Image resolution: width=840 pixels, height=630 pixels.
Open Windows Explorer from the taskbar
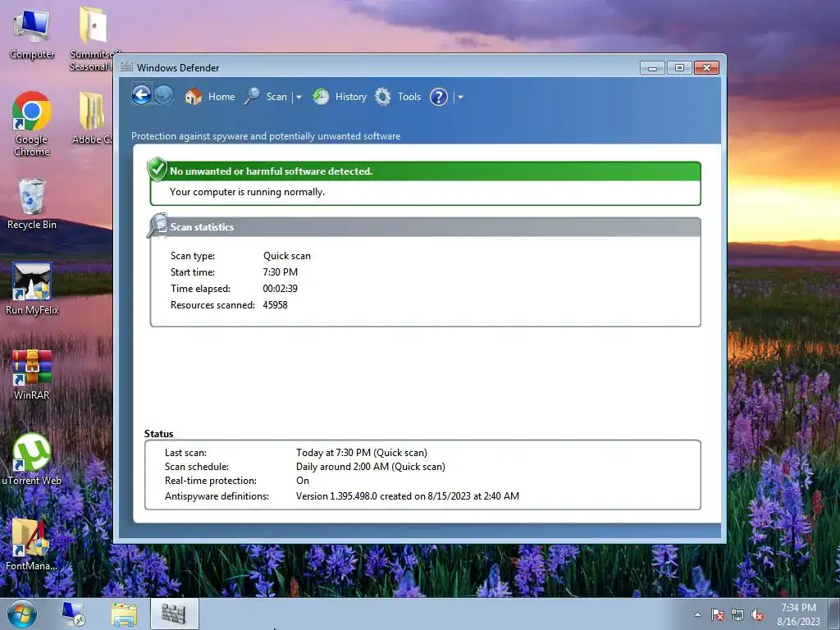[124, 614]
